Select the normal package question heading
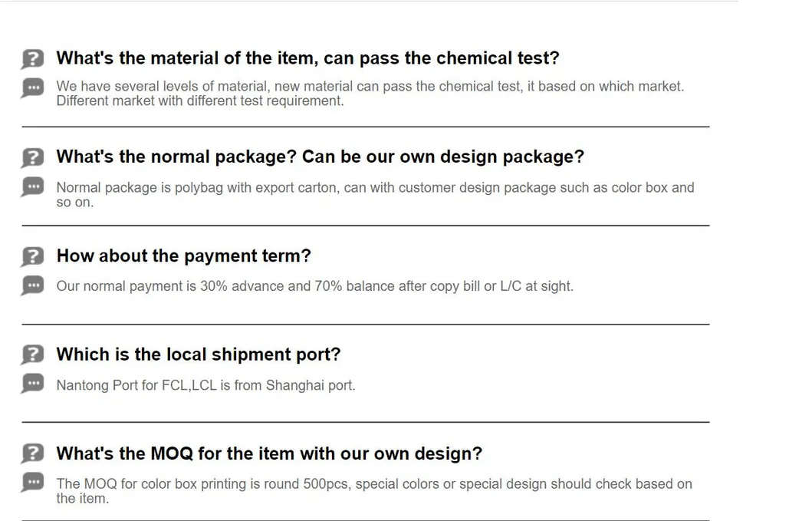Image resolution: width=812 pixels, height=521 pixels. point(320,157)
